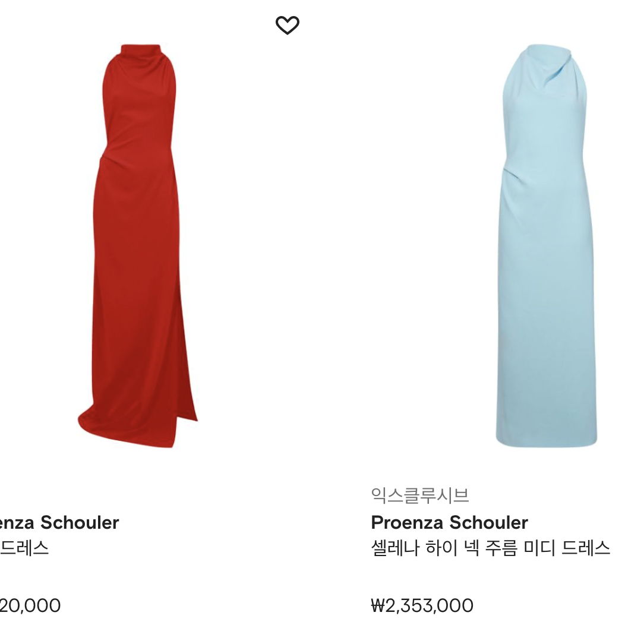Click the 익스클루시브 exclusive label
644x644 pixels.
point(419,495)
